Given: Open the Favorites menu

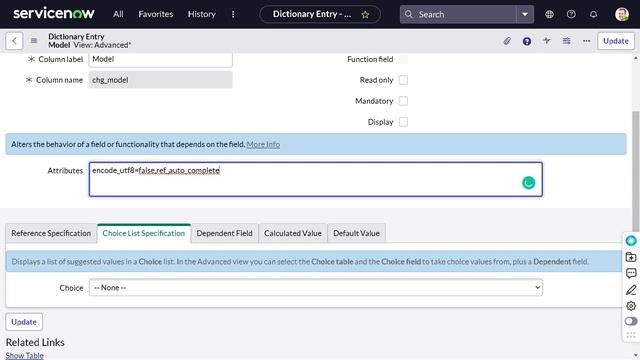Looking at the screenshot, I should [156, 14].
